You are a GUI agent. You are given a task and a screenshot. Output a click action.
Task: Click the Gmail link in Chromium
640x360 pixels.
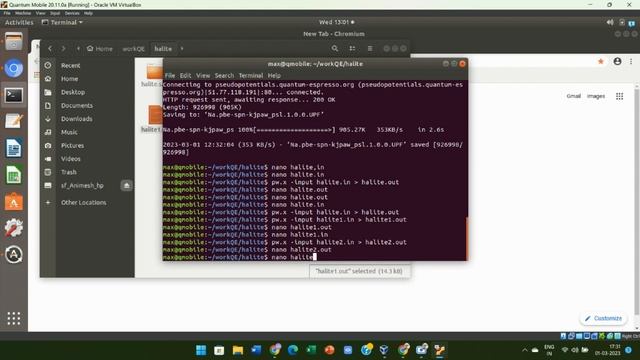[x=573, y=96]
